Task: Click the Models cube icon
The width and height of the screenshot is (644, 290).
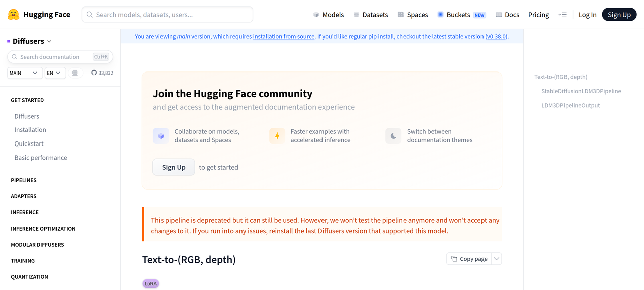Action: [x=316, y=15]
